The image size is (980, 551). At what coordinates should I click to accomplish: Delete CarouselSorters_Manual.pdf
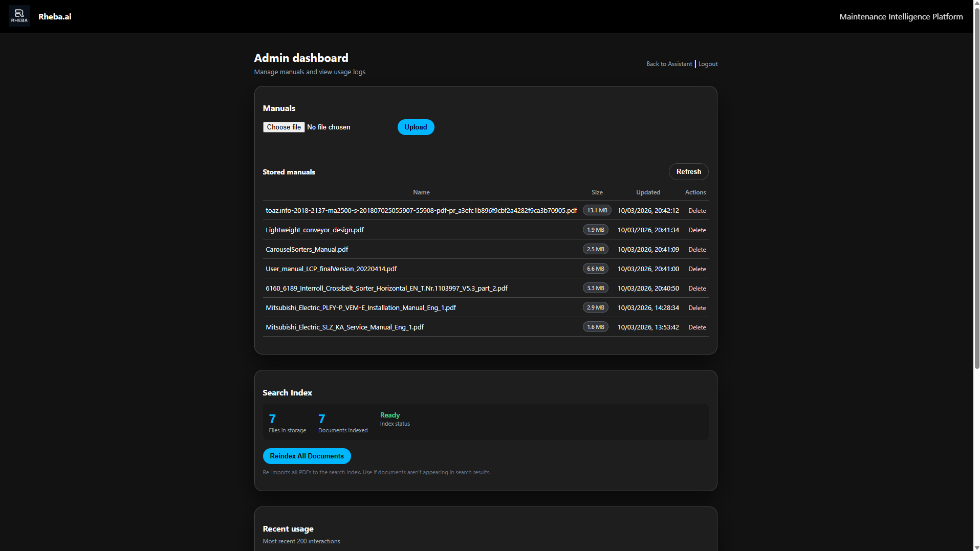(x=697, y=249)
